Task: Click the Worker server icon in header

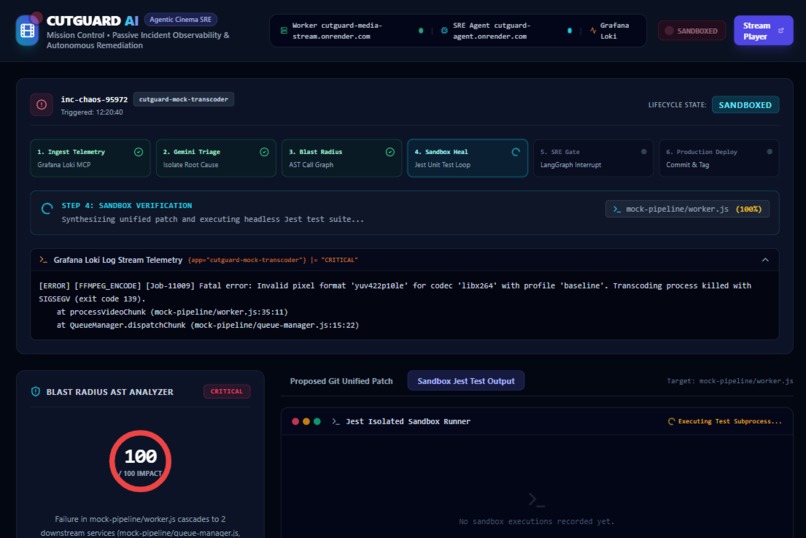Action: pos(284,31)
